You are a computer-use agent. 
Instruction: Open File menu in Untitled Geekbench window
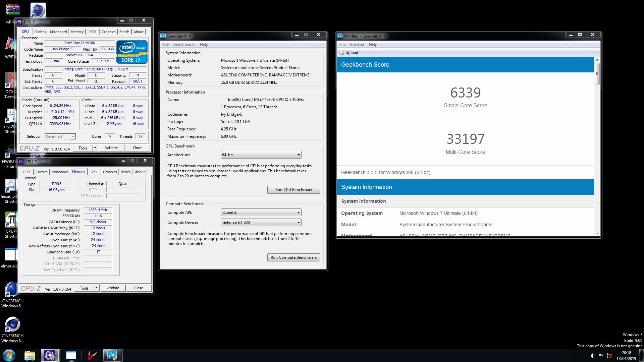point(342,45)
